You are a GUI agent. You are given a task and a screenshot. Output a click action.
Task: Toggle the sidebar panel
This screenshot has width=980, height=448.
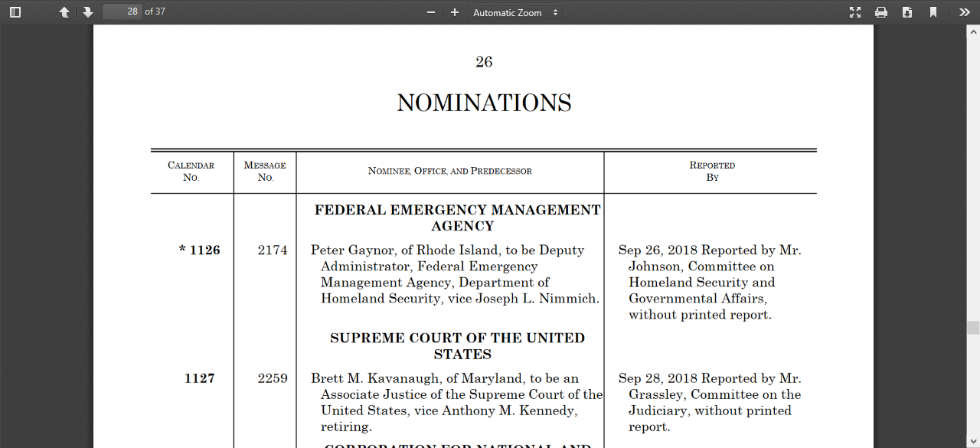point(15,12)
